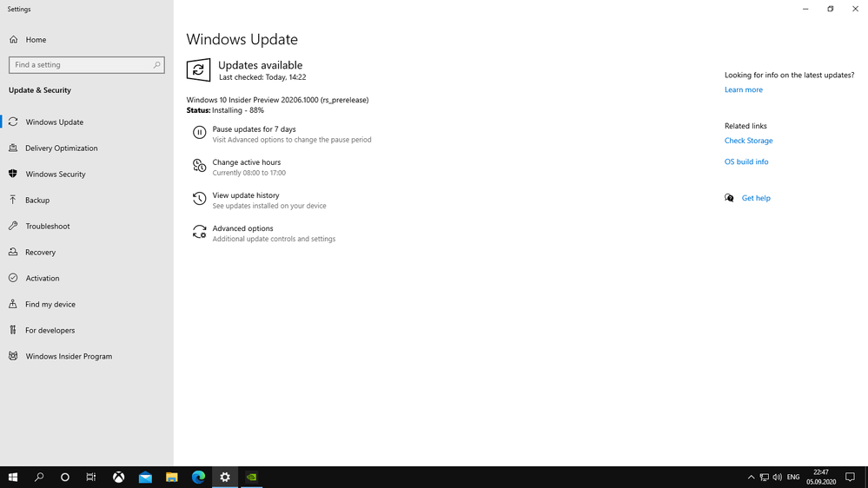Click the Backup arrow icon

click(13, 200)
